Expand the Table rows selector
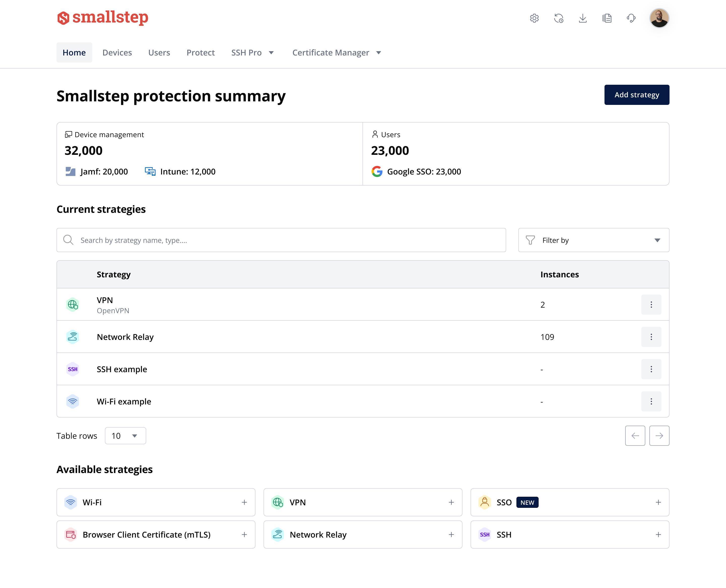 click(125, 436)
